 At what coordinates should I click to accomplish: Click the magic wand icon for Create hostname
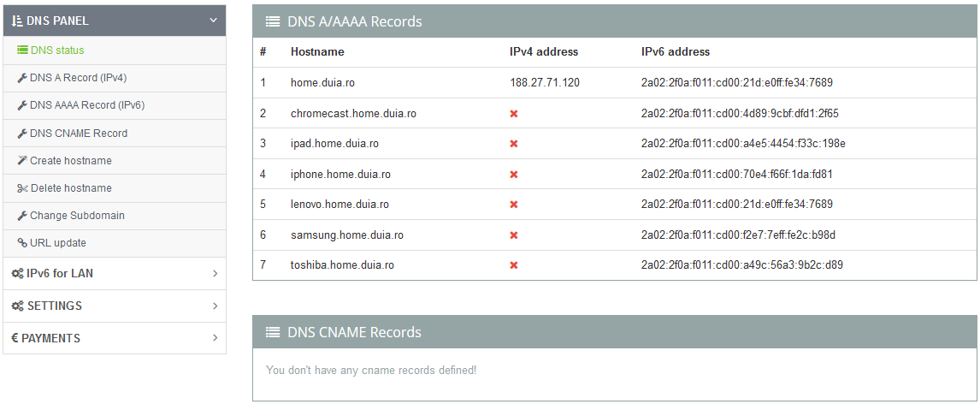(x=22, y=161)
